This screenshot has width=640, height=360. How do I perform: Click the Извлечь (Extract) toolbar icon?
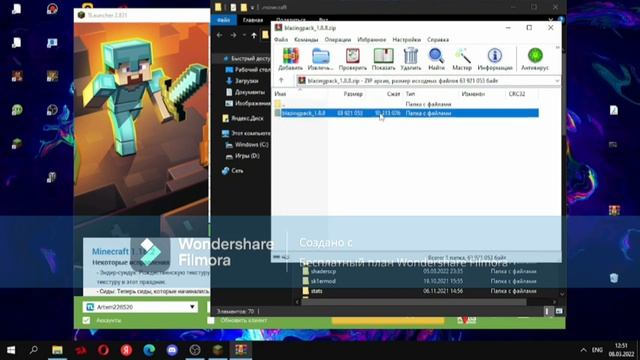point(320,59)
